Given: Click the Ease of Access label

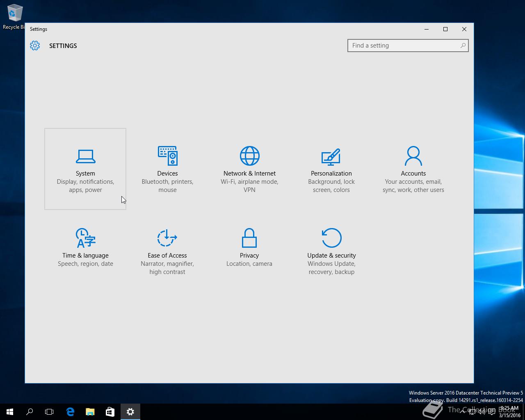Looking at the screenshot, I should 167,256.
